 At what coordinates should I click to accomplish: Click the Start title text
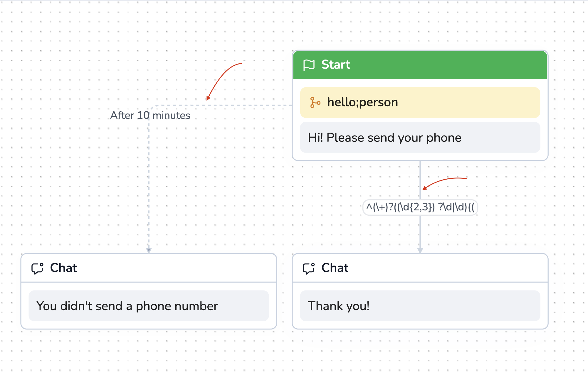(x=336, y=65)
